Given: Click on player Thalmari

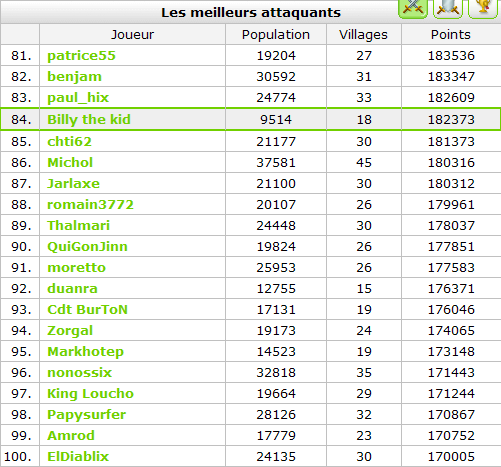Looking at the screenshot, I should point(78,225).
